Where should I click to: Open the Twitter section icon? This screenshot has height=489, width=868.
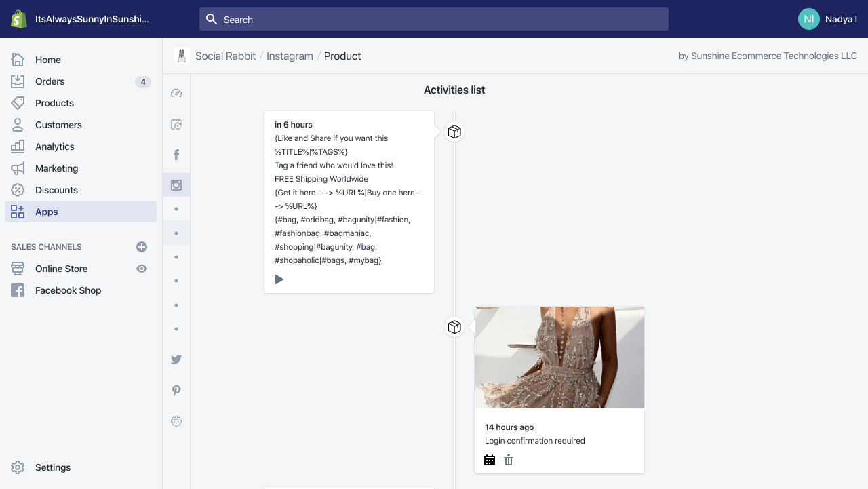(176, 359)
